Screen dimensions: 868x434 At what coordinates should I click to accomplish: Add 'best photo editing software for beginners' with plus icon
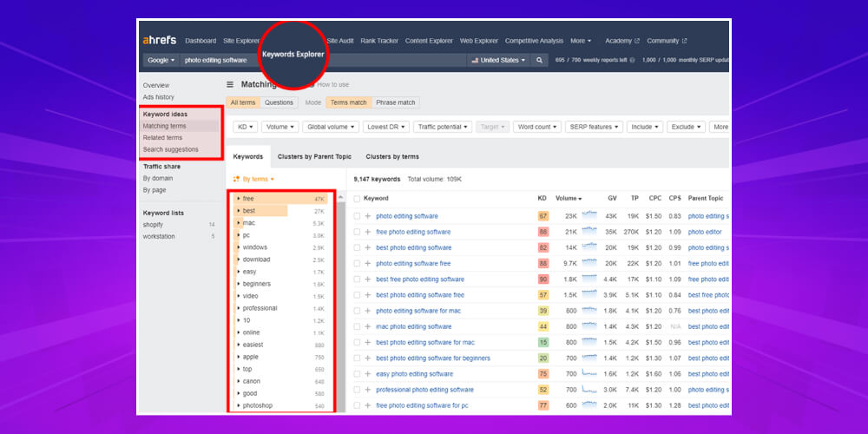[367, 358]
